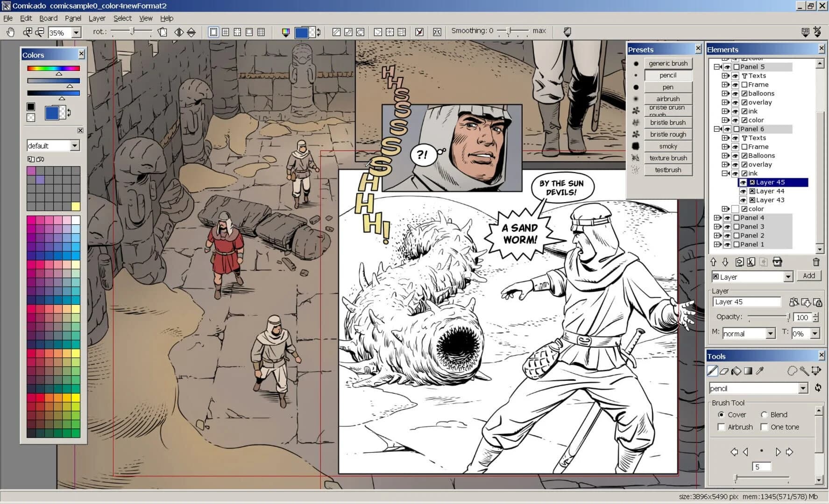Collapse the Panel 6 tree entry

717,129
